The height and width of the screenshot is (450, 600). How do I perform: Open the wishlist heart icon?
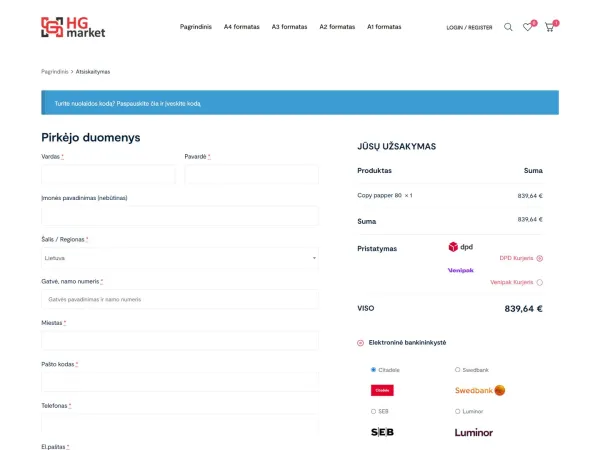click(x=528, y=27)
